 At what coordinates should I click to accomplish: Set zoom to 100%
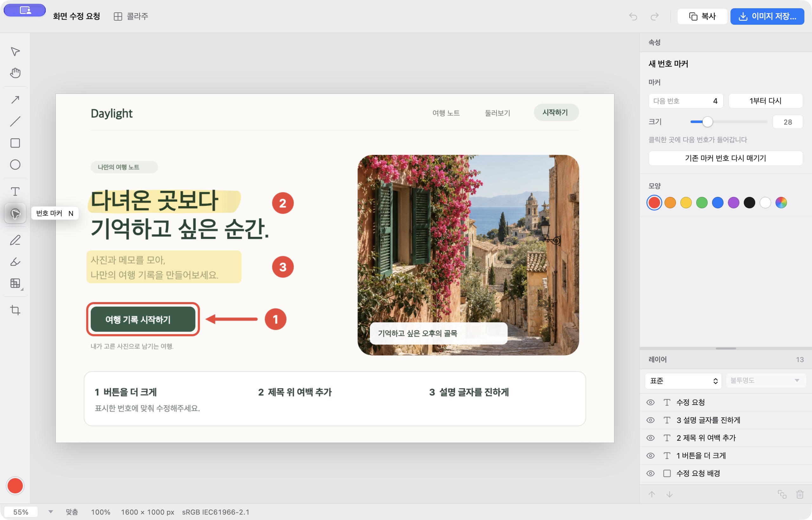coord(101,512)
